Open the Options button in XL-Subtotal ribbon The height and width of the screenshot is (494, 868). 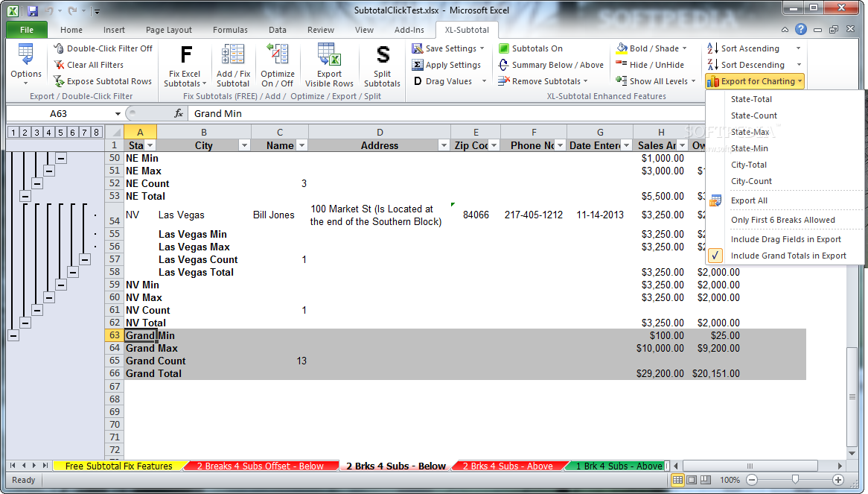pyautogui.click(x=25, y=64)
